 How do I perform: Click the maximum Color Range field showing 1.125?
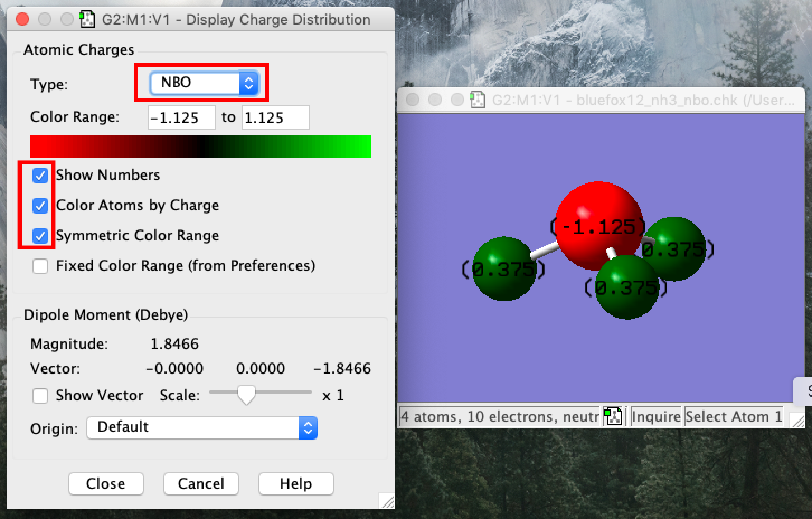point(275,118)
